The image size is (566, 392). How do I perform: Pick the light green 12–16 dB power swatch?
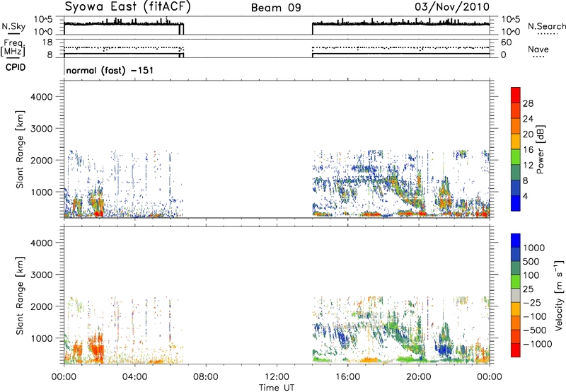click(516, 156)
